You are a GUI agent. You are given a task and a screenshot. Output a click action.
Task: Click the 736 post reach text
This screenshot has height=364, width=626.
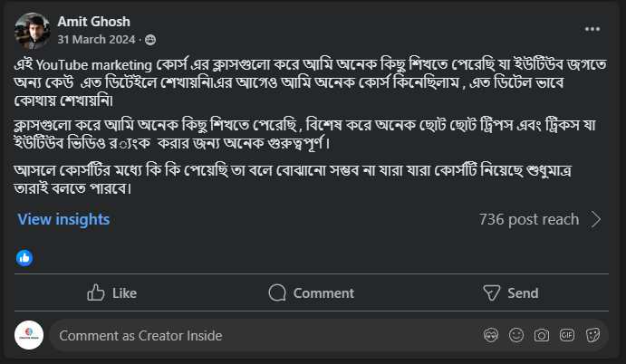point(528,219)
